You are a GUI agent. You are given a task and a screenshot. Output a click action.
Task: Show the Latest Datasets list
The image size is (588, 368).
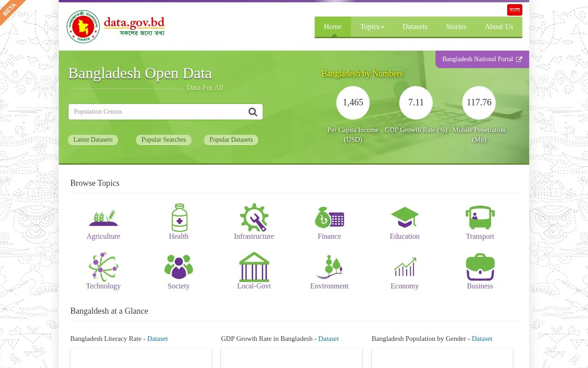(93, 140)
